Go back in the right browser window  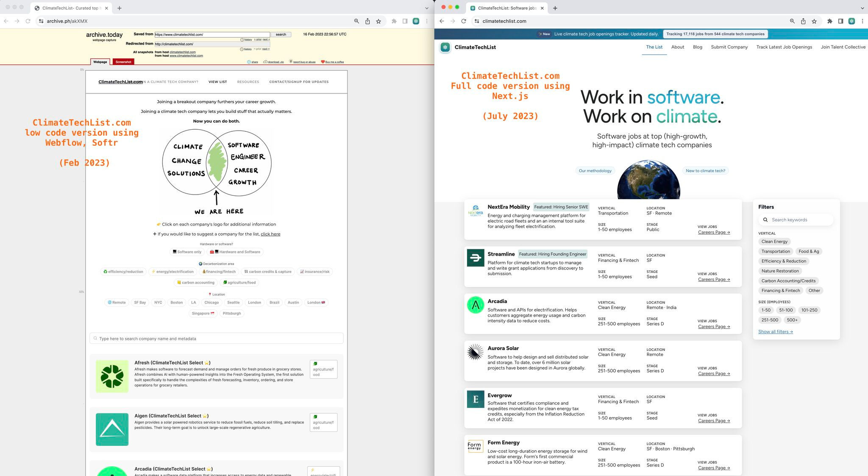(x=442, y=21)
